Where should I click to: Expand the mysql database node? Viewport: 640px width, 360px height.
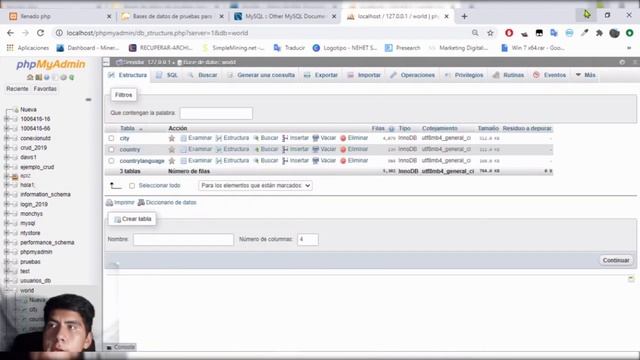click(6, 223)
